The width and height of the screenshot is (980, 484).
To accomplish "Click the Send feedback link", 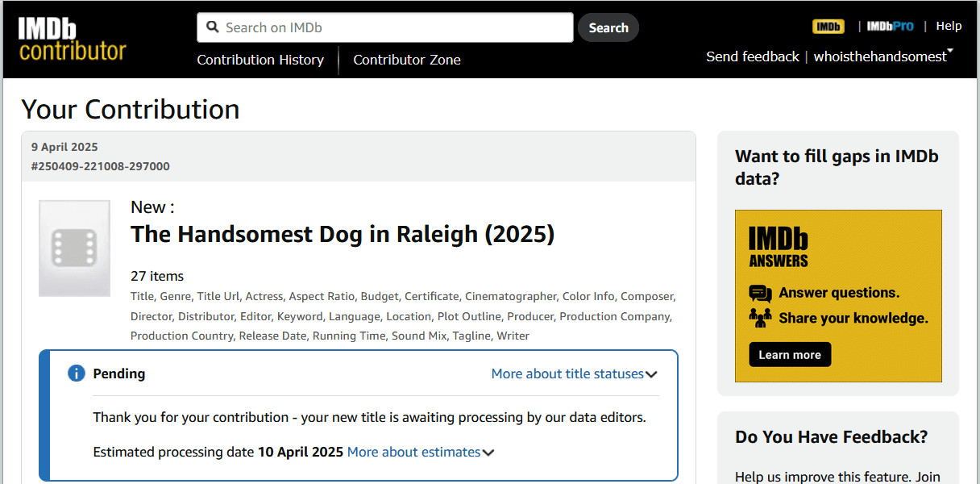I will (753, 56).
